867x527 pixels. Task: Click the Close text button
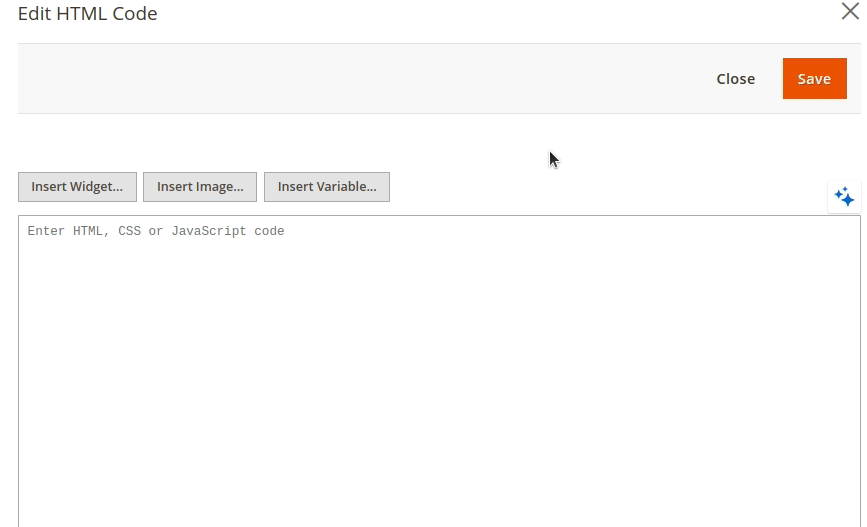pos(735,79)
